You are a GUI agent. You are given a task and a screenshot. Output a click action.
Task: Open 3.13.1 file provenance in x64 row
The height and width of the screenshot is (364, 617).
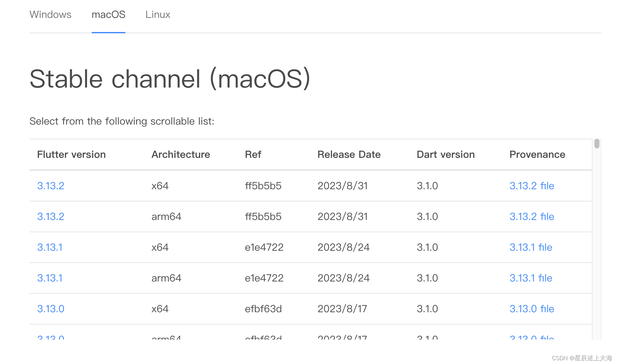coord(531,247)
